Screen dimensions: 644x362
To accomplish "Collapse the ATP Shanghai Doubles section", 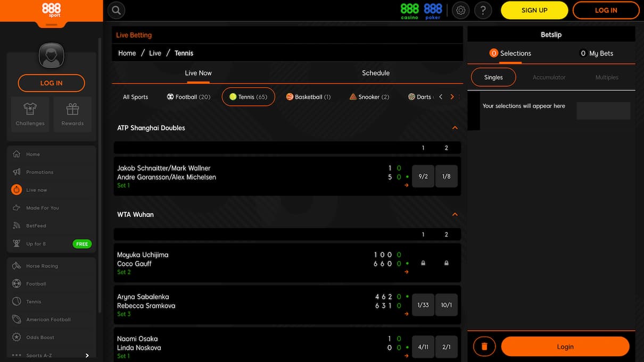I will [x=455, y=128].
